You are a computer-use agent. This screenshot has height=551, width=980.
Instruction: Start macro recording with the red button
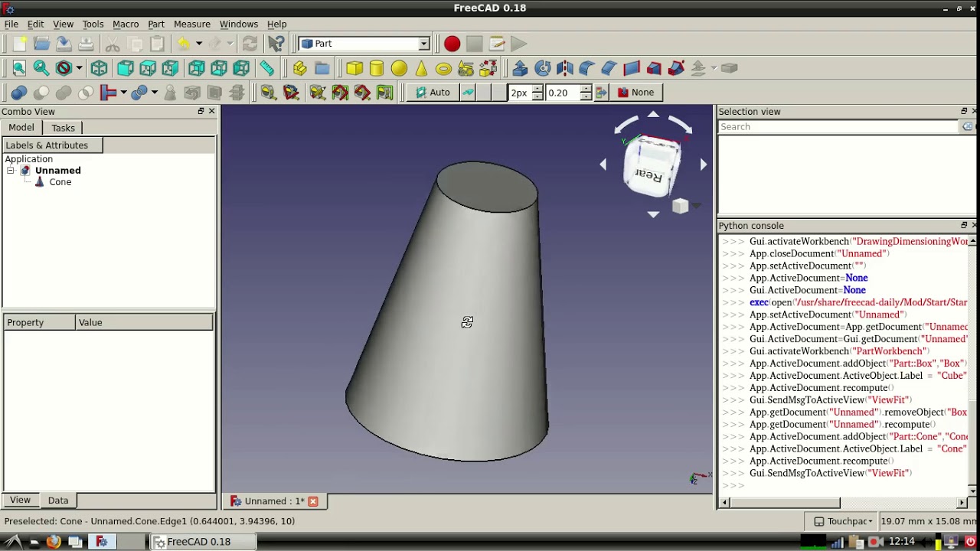[x=452, y=44]
